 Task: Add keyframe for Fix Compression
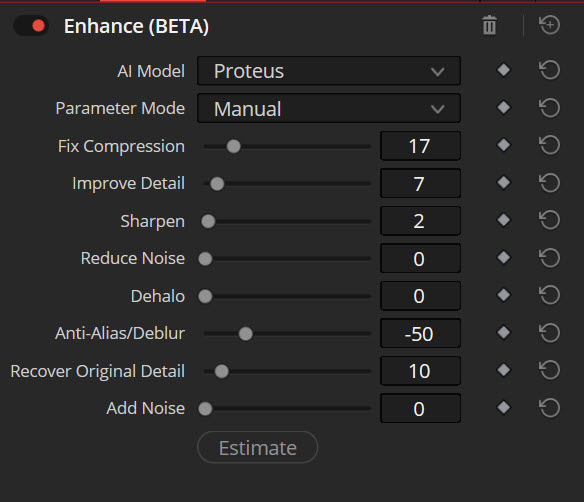(x=504, y=145)
